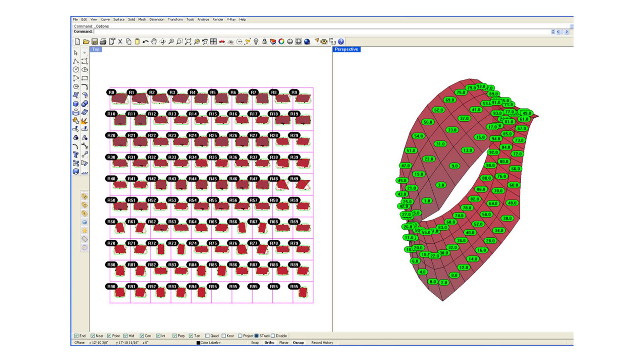Enable the Knot osnap checkbox
Screen dimensions: 644x362
click(224, 336)
